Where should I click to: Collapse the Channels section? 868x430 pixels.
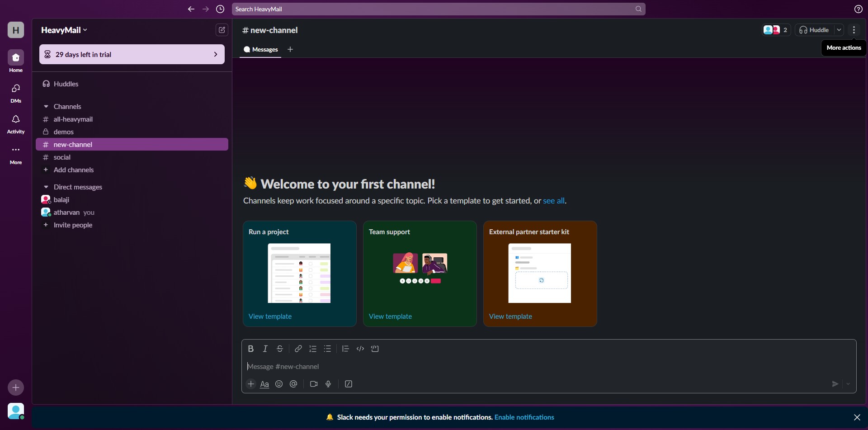click(46, 107)
